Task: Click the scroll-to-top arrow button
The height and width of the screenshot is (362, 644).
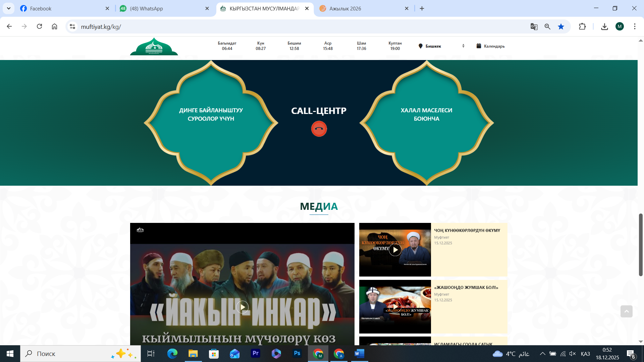Action: click(626, 311)
